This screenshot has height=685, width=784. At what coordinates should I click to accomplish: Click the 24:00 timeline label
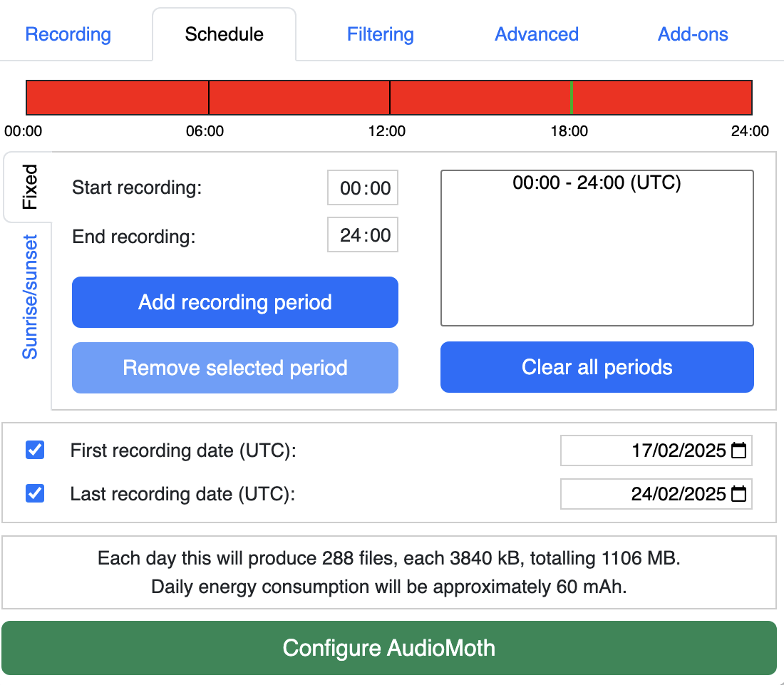pos(750,131)
